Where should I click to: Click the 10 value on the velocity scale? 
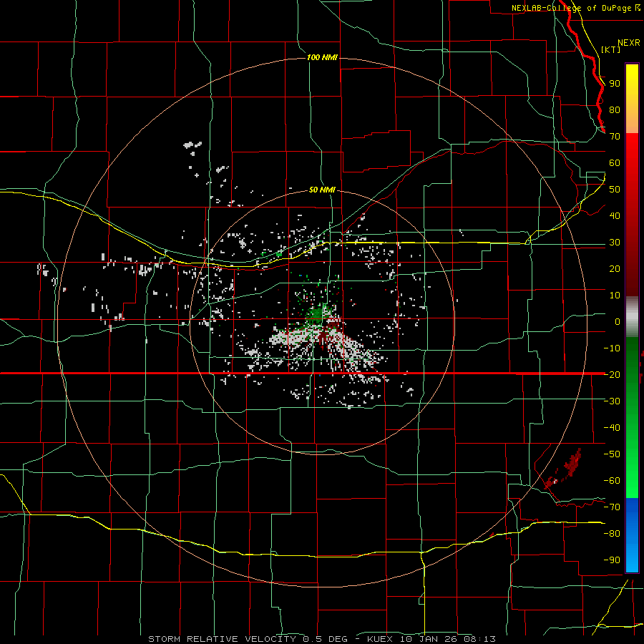tap(615, 296)
